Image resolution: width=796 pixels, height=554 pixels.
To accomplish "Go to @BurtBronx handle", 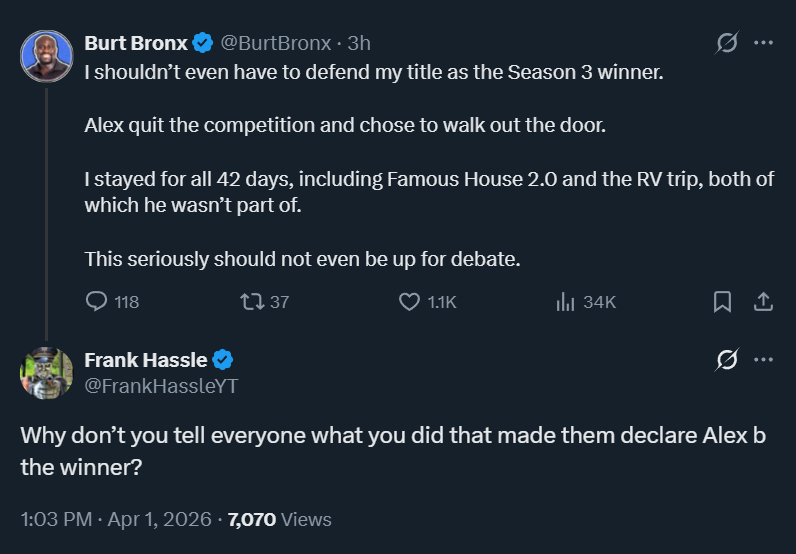I will [x=275, y=43].
